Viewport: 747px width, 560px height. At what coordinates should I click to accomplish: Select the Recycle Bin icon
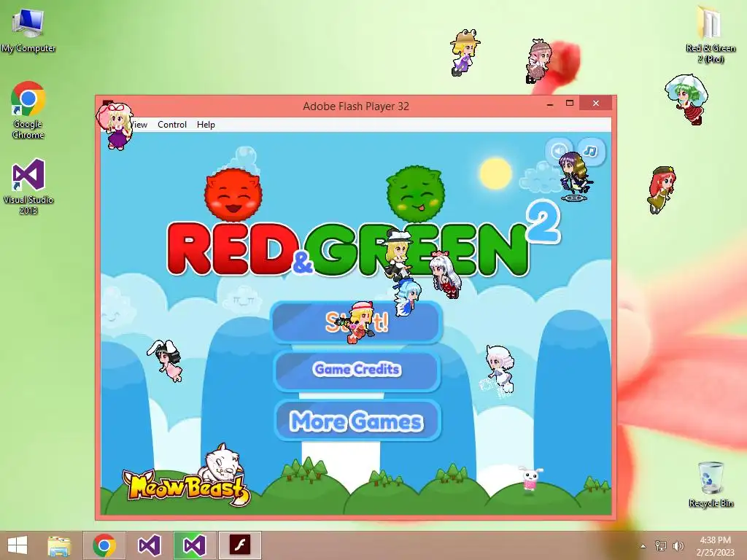coord(711,484)
